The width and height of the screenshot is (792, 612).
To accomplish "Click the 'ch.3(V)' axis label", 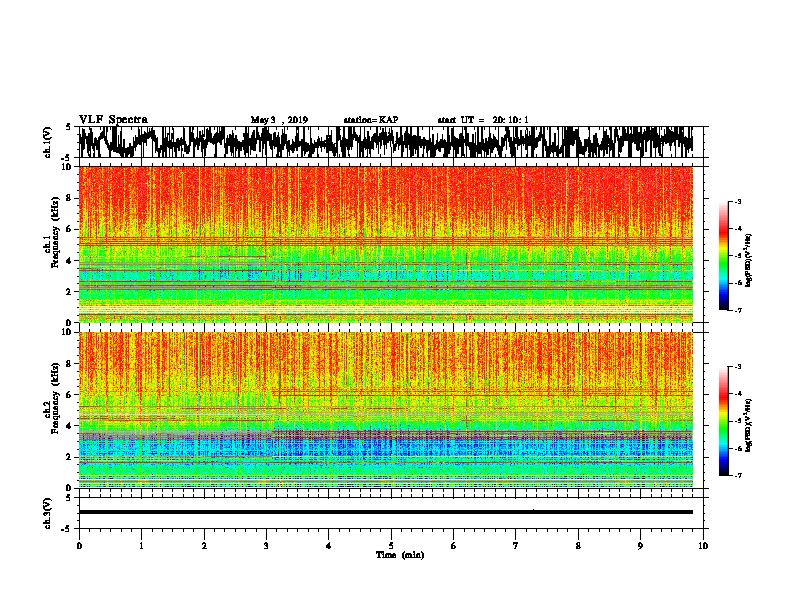I will [48, 513].
